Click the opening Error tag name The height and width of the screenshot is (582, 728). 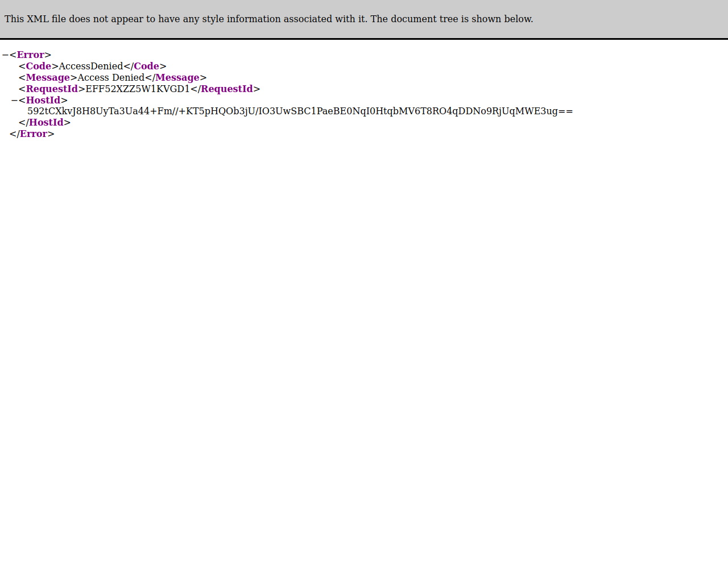click(x=31, y=55)
